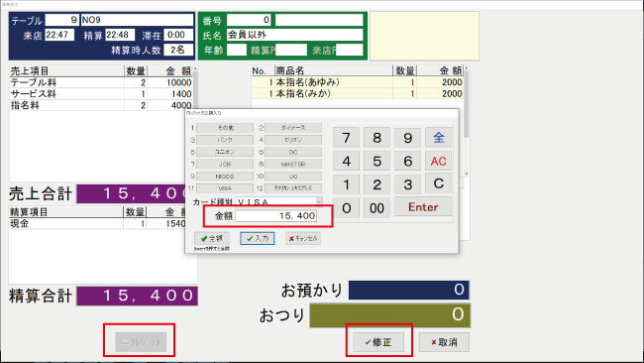Click the blue 全 keypad key
Viewport: 644px width, 363px height.
pos(438,137)
